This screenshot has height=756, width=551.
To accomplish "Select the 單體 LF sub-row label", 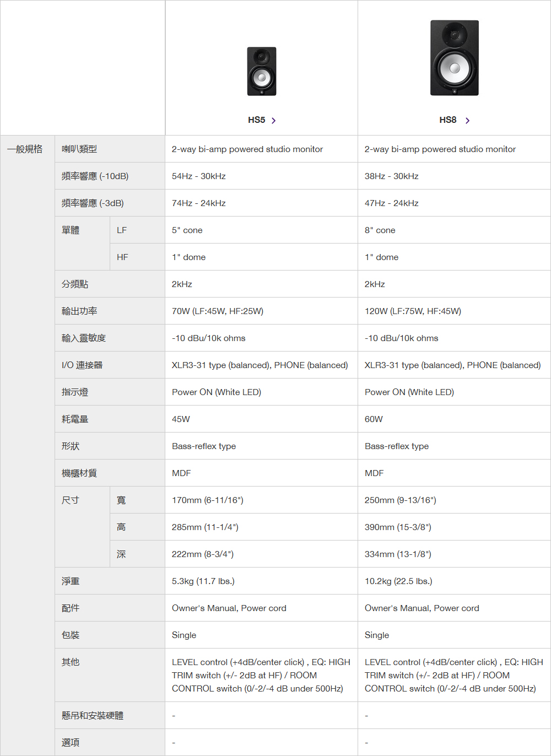I will [122, 230].
